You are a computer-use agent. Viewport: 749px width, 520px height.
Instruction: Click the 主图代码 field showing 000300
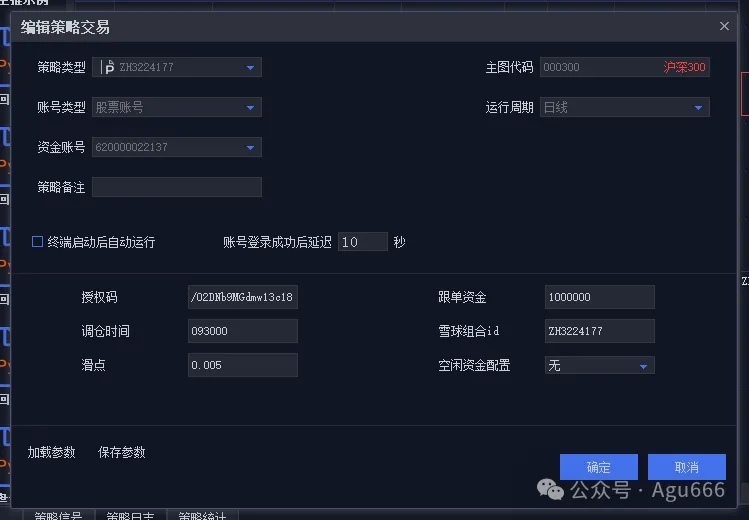[x=625, y=67]
